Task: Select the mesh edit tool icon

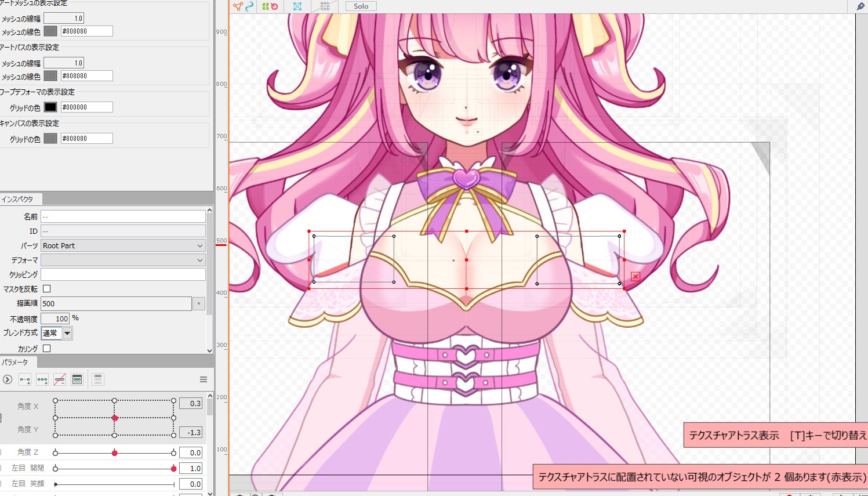Action: click(x=238, y=6)
